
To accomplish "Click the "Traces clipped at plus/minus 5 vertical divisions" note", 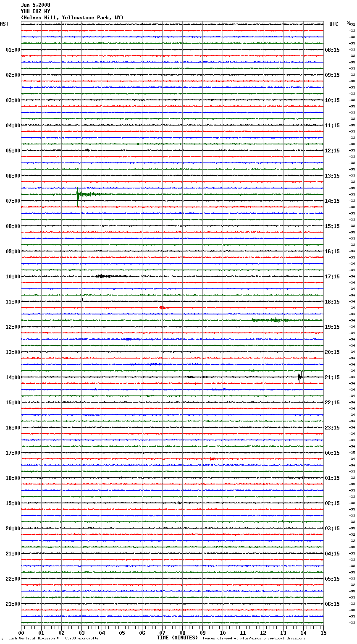I will [x=254, y=638].
